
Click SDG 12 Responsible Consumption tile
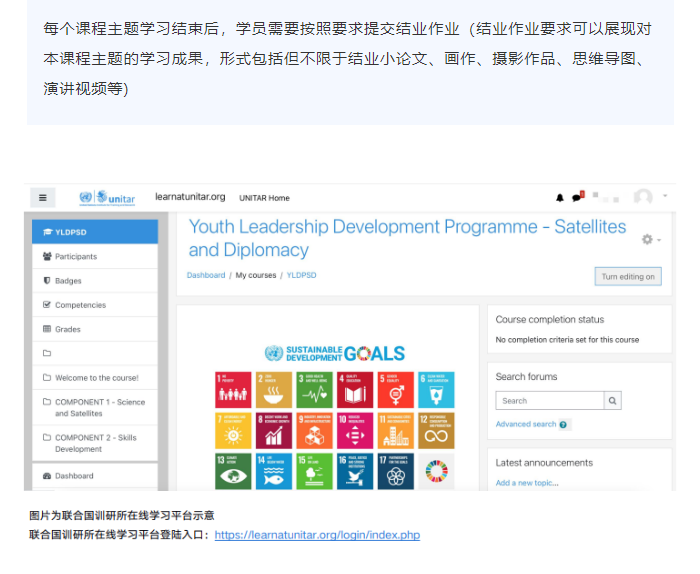click(436, 431)
